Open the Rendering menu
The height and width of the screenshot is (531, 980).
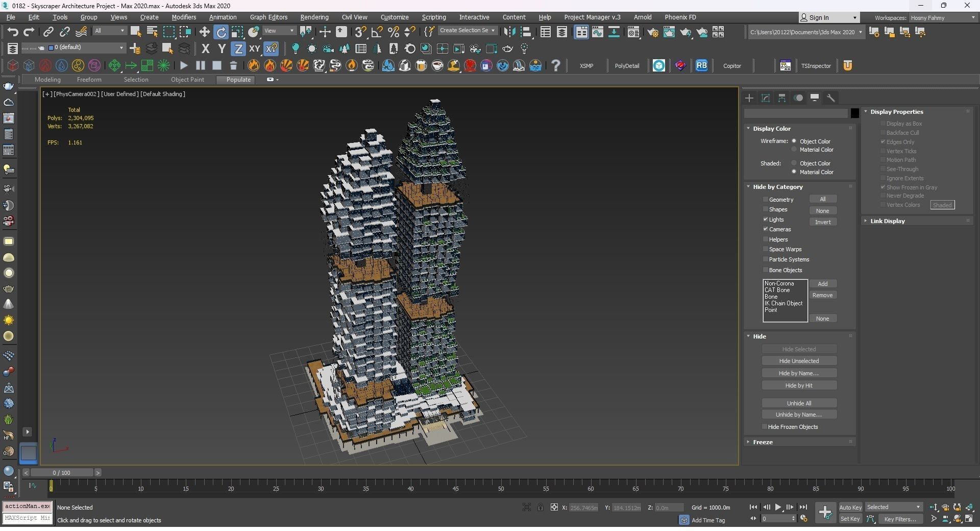pyautogui.click(x=314, y=17)
